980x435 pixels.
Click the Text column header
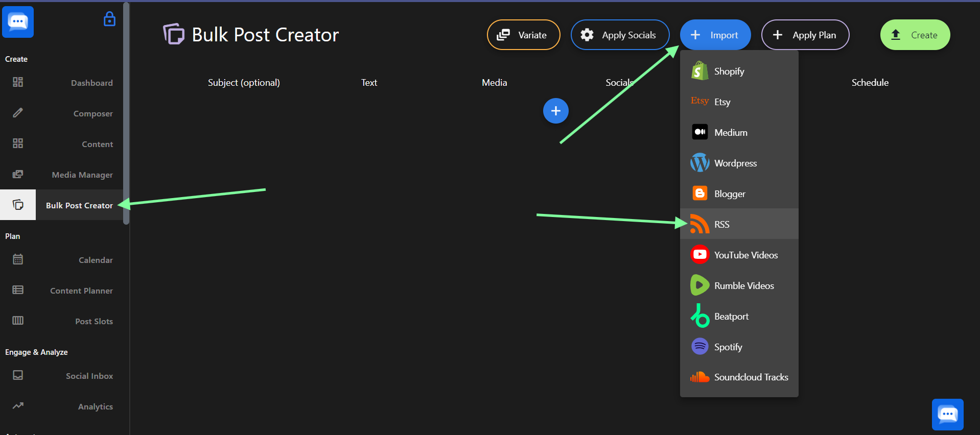coord(369,83)
